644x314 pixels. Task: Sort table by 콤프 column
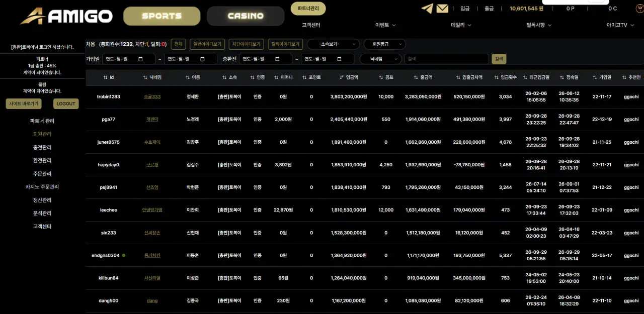pyautogui.click(x=386, y=77)
